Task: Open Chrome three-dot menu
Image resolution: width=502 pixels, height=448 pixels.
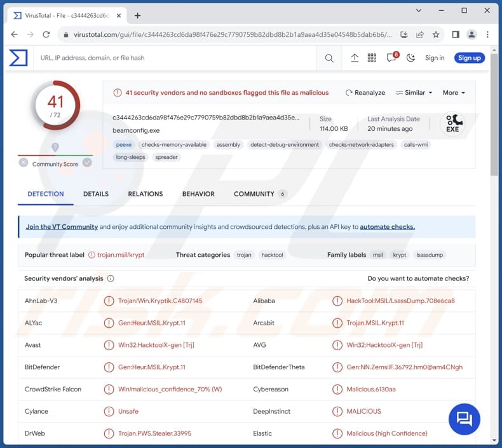Action: (x=487, y=34)
